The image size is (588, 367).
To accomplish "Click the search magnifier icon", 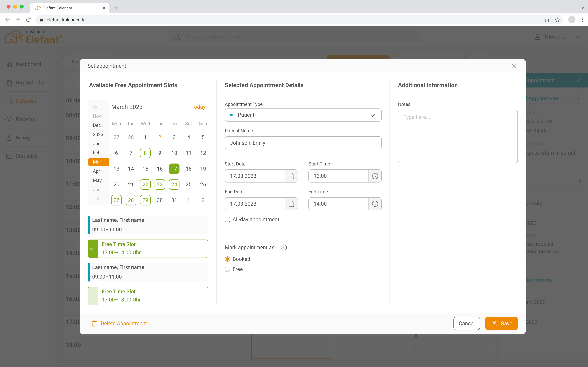I will pos(177,37).
